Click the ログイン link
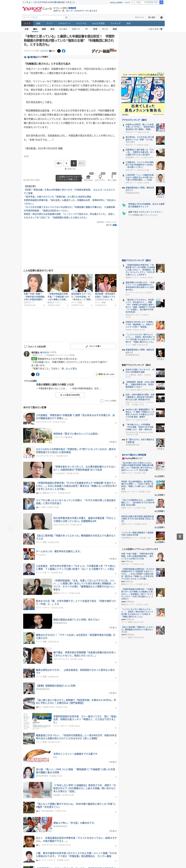The width and height of the screenshot is (186, 868). point(57,11)
